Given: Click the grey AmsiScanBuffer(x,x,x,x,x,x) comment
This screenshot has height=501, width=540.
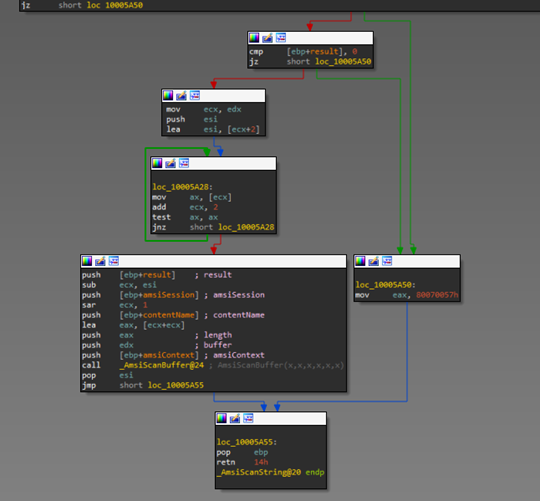Looking at the screenshot, I should [281, 365].
